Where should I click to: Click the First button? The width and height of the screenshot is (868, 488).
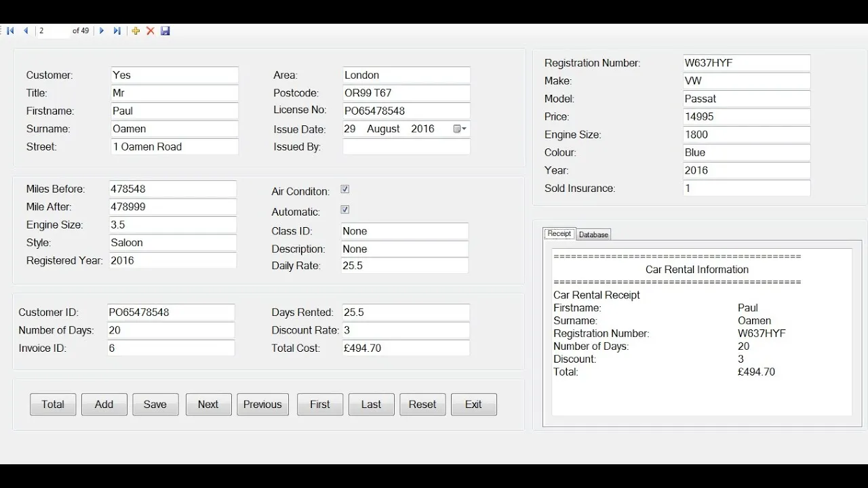point(320,405)
